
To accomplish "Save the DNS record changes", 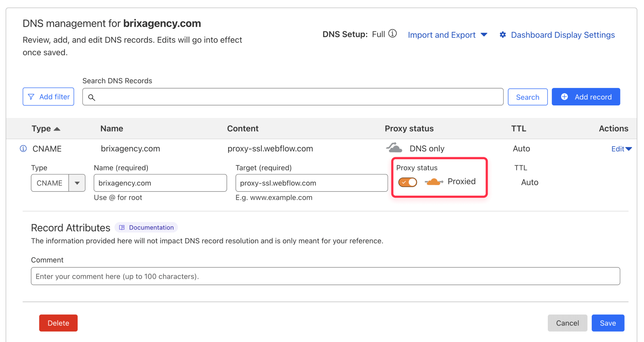I will click(608, 323).
